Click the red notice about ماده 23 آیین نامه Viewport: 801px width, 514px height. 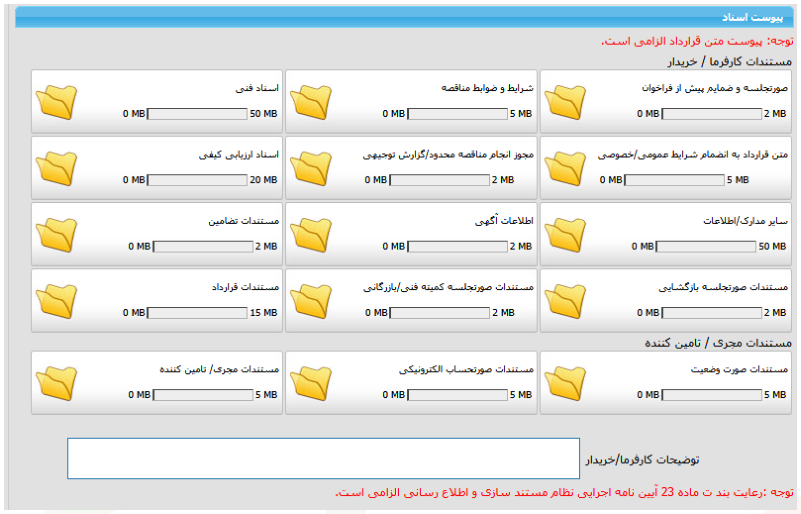pyautogui.click(x=564, y=493)
